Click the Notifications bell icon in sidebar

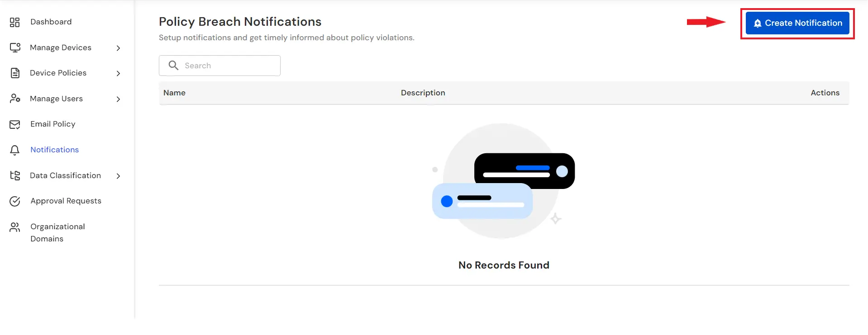click(x=15, y=150)
